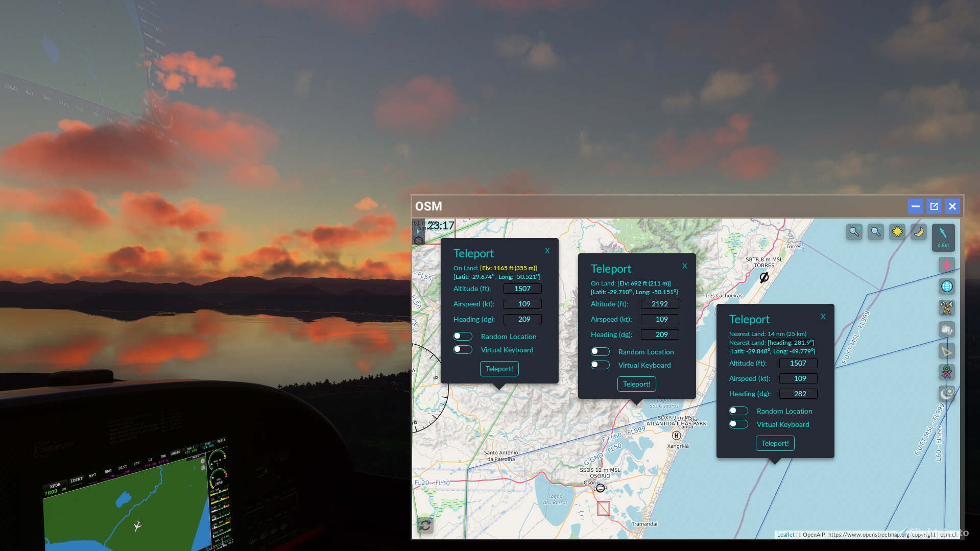Click the zoom-in magnifier on the map

tap(854, 232)
